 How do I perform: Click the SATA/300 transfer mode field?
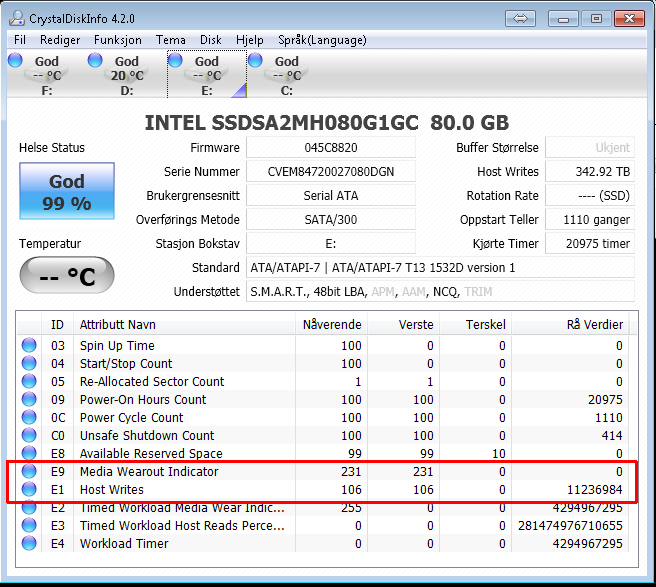point(331,220)
